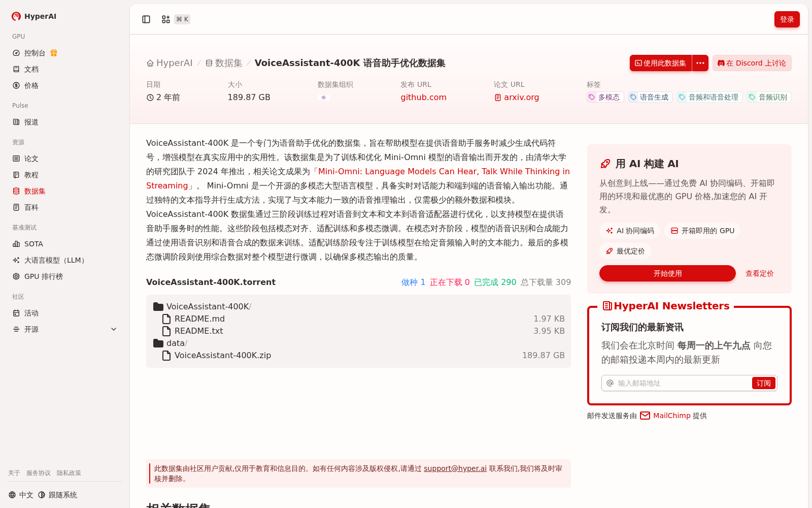The width and height of the screenshot is (812, 508).
Task: Go to 报道 under Pulse
Action: 31,122
